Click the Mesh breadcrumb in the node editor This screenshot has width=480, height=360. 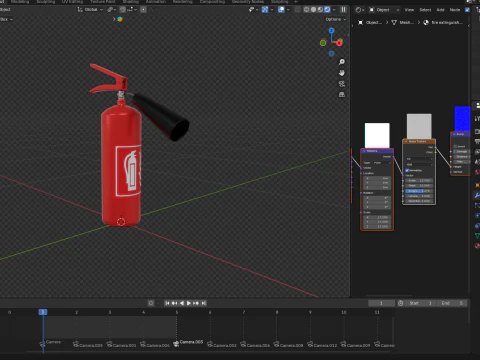[403, 22]
